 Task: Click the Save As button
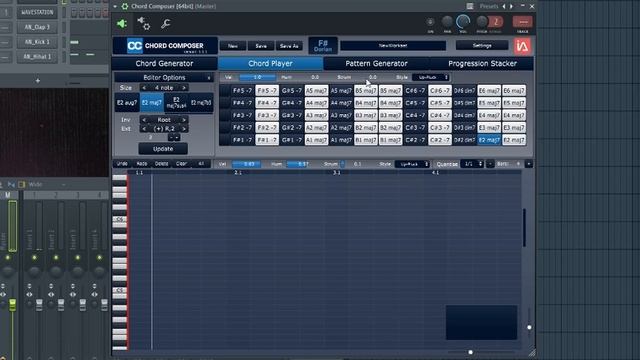pos(289,46)
